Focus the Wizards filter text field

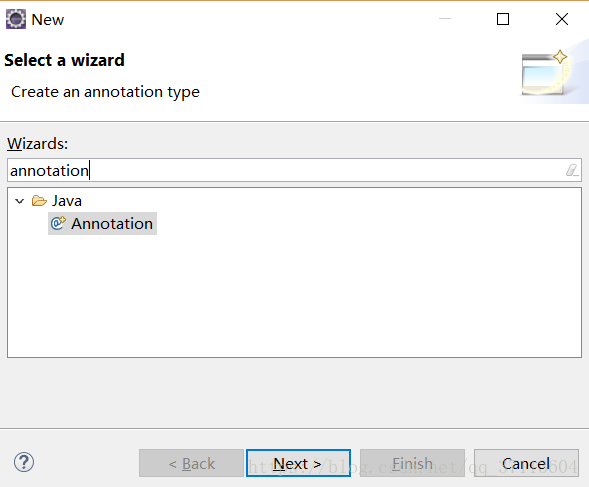click(294, 170)
